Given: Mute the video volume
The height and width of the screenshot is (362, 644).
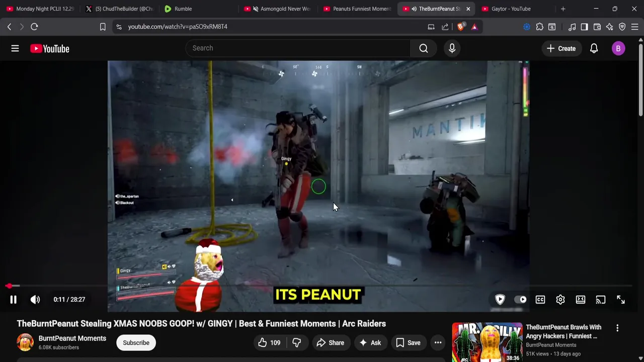Looking at the screenshot, I should pyautogui.click(x=35, y=300).
